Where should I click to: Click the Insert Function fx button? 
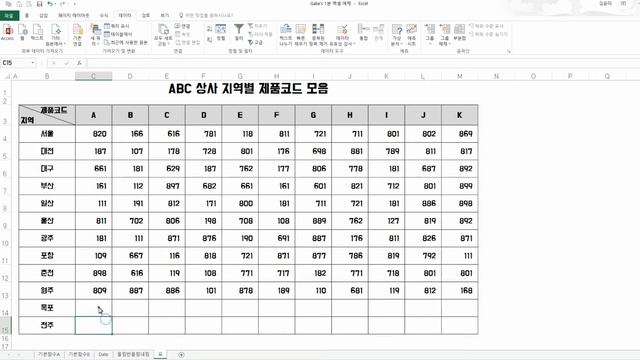click(80, 63)
